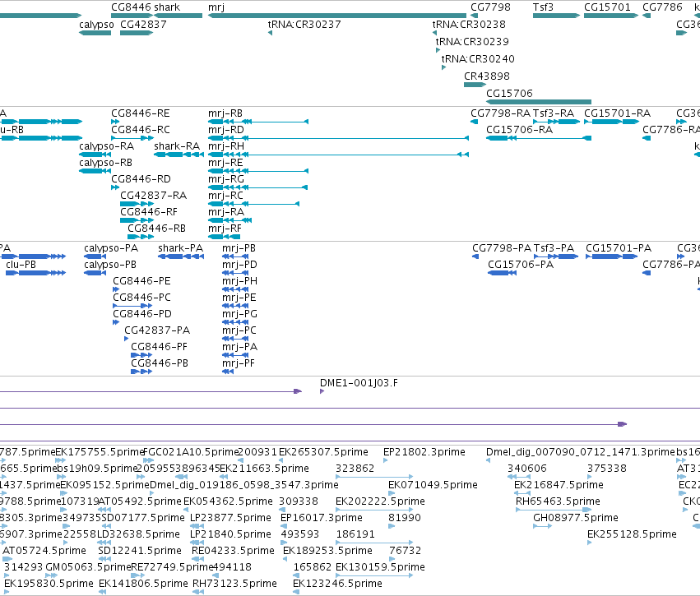Select tRNA:CR30238 feature
Image resolution: width=700 pixels, height=596 pixels.
tap(434, 33)
